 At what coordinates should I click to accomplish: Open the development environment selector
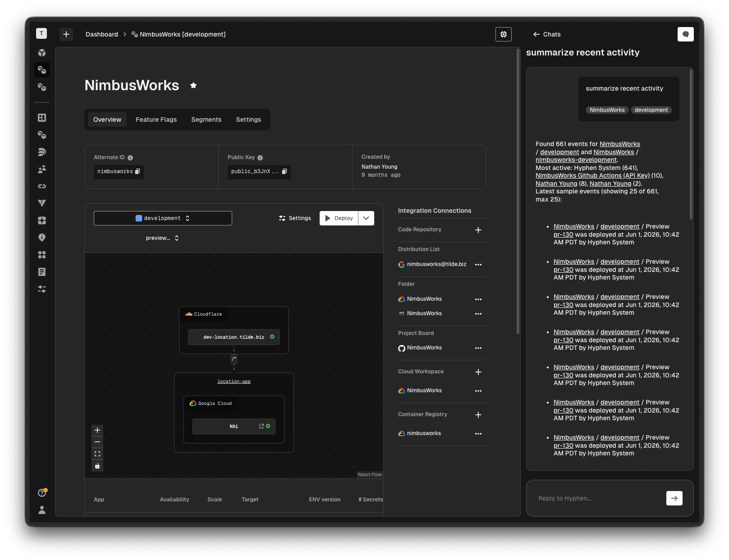[x=163, y=218]
